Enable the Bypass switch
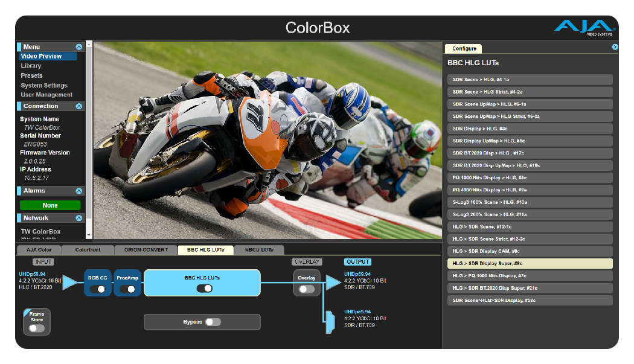 coord(213,322)
